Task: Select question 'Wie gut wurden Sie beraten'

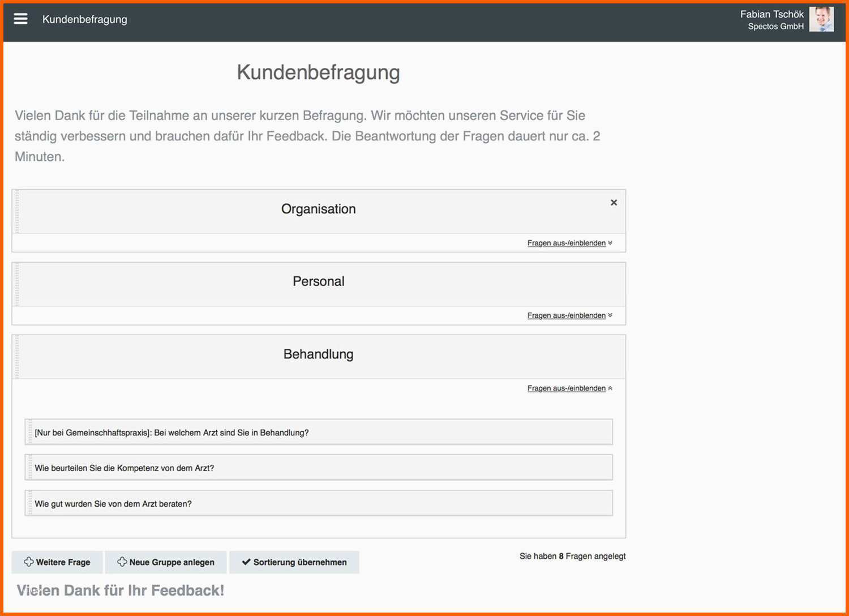Action: tap(319, 503)
